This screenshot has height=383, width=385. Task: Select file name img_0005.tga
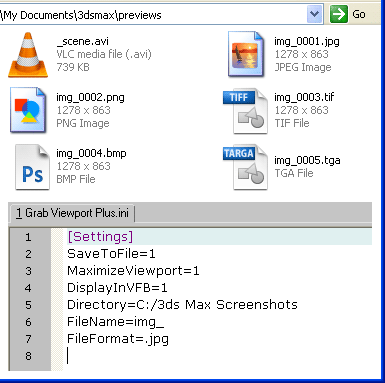point(307,160)
